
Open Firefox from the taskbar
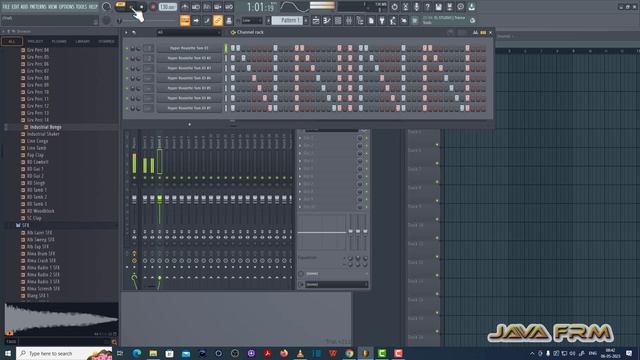tap(284, 353)
